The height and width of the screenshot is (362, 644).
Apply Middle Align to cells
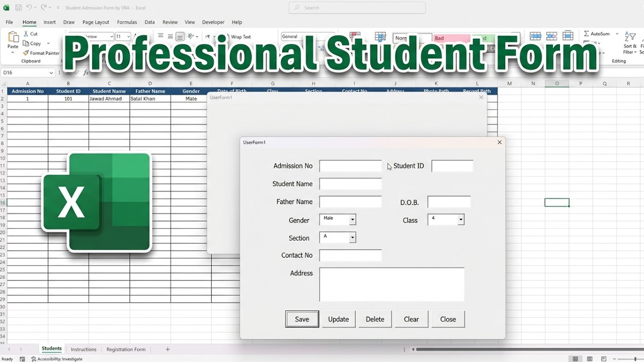(x=170, y=36)
